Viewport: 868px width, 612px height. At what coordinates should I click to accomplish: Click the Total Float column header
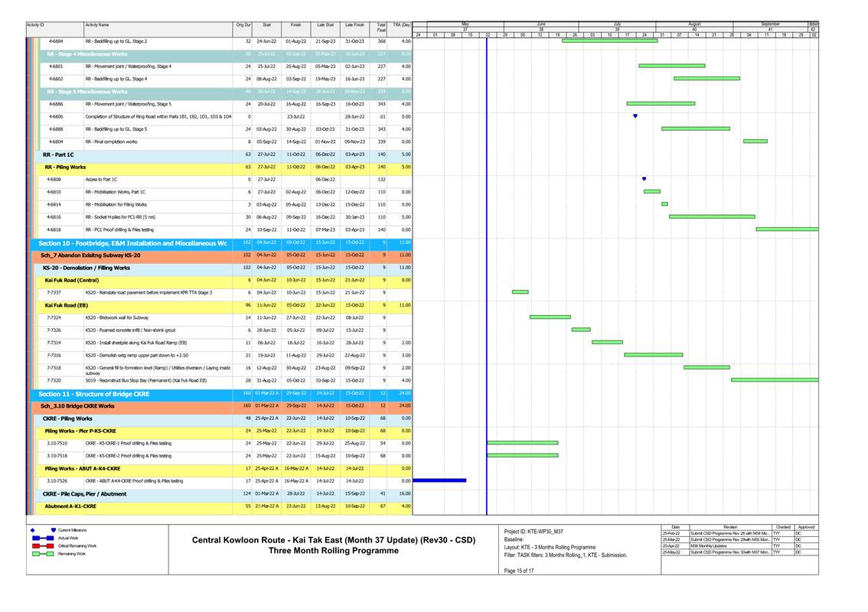click(x=381, y=28)
